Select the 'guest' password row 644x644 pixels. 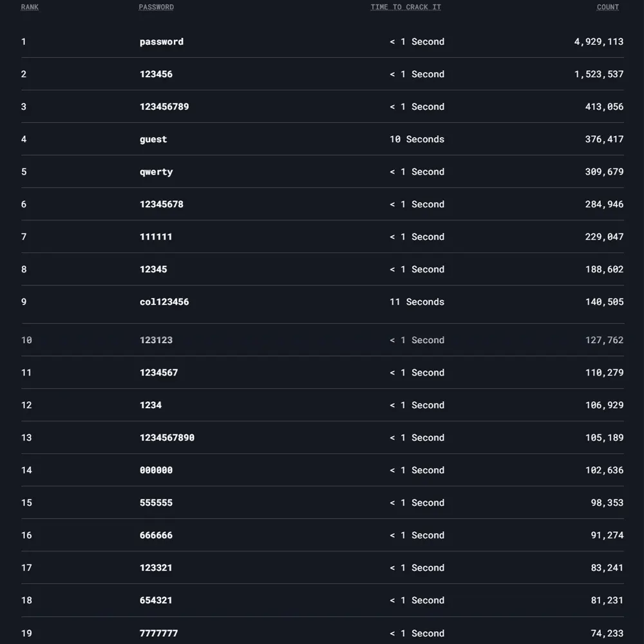[323, 139]
